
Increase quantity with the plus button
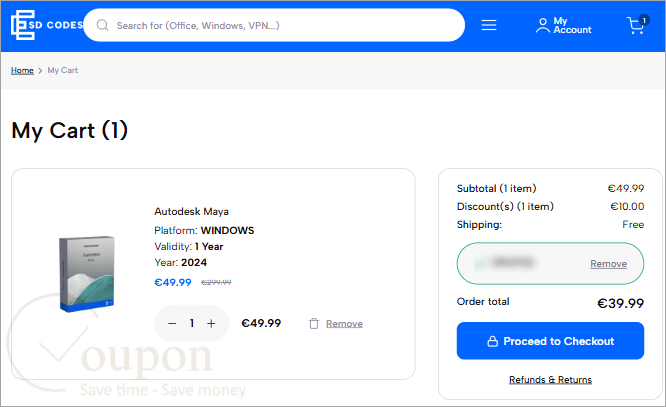coord(211,324)
